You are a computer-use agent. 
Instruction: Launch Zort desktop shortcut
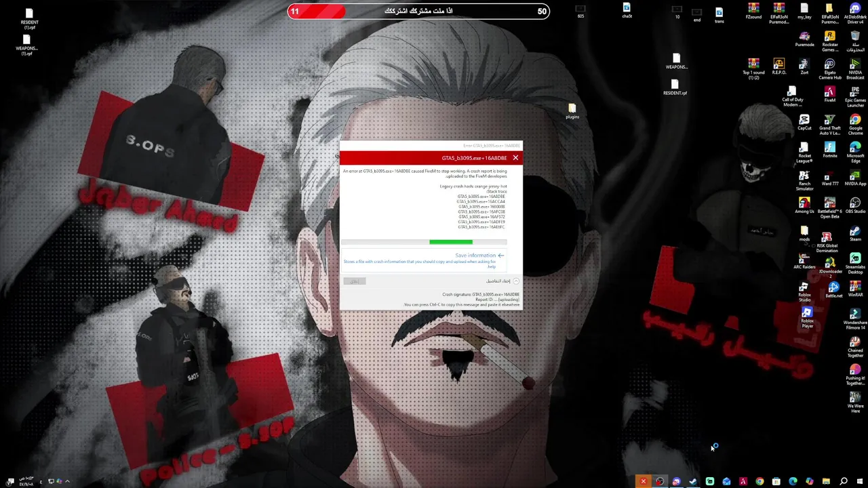pos(804,66)
